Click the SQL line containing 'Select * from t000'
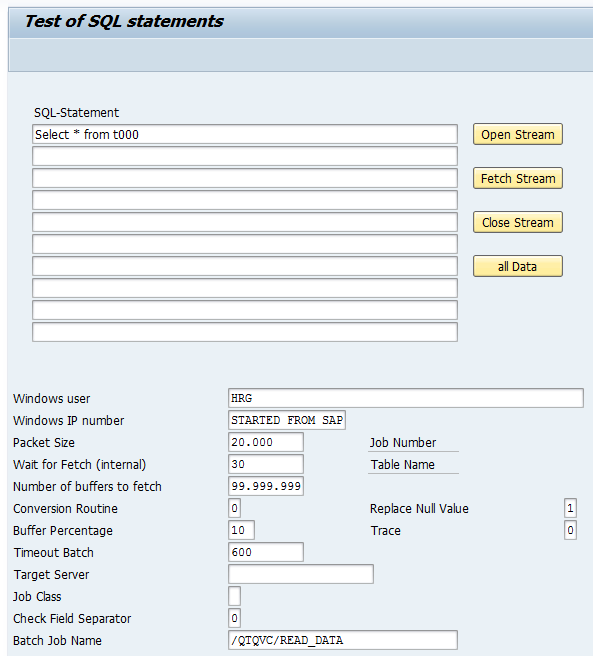The width and height of the screenshot is (593, 656). [245, 134]
